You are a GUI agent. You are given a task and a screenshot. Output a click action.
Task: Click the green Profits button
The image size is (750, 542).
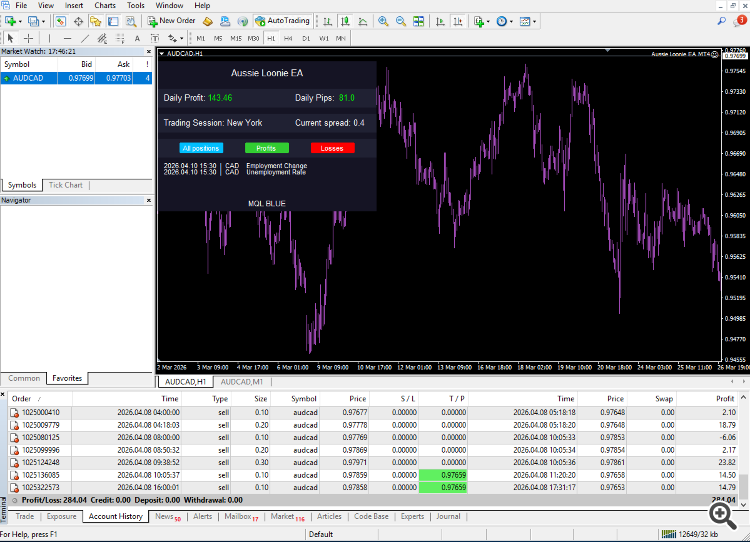click(266, 148)
